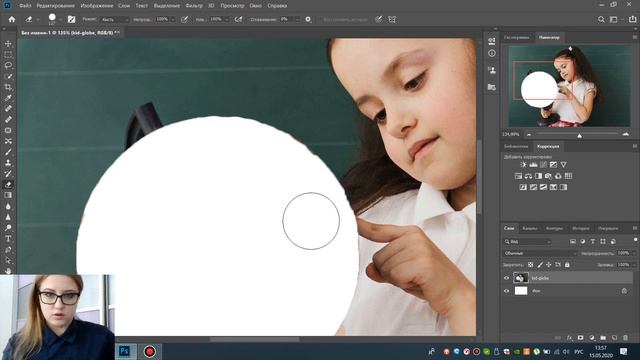The height and width of the screenshot is (360, 640).
Task: Create new adjustment layer from Layers panel bottom
Action: [x=592, y=338]
